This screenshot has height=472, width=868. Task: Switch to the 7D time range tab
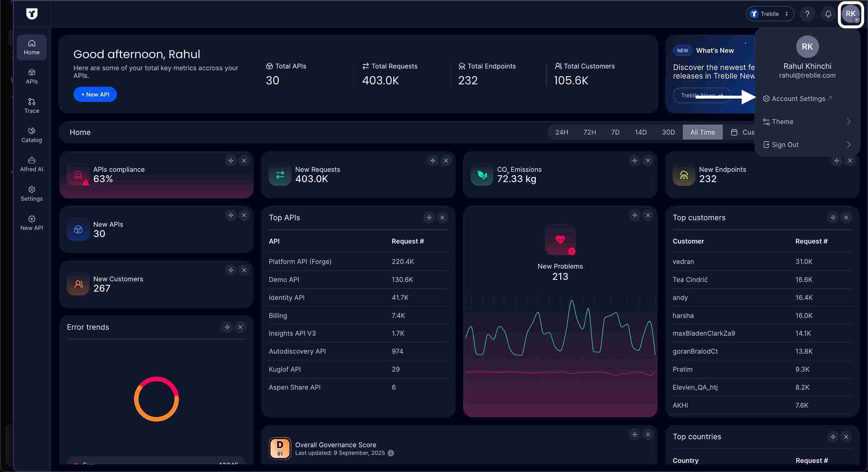615,132
